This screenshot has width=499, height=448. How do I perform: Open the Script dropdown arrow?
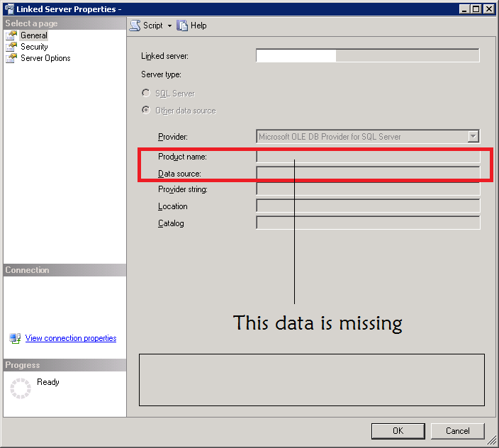(x=169, y=26)
